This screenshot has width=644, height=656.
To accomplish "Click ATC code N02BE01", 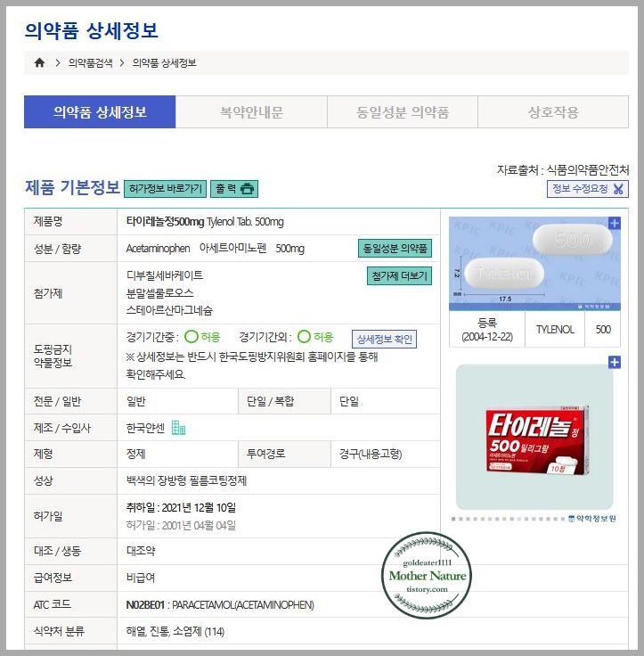I will [x=145, y=605].
